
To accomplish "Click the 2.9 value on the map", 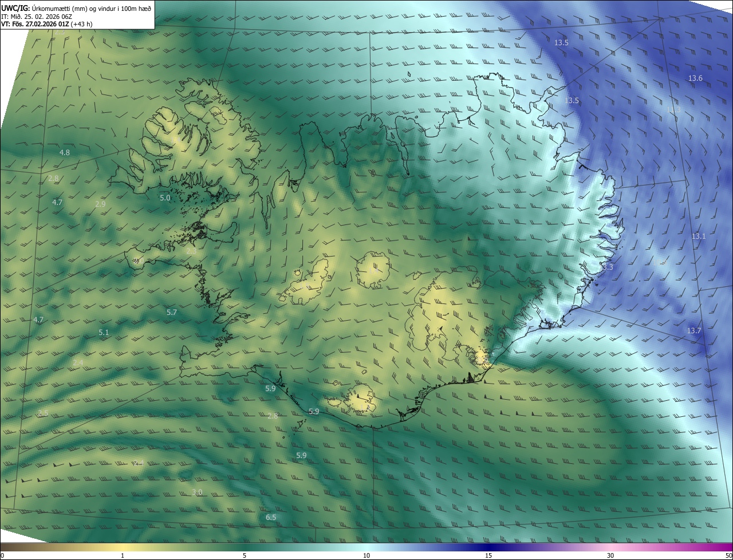I will (x=100, y=204).
